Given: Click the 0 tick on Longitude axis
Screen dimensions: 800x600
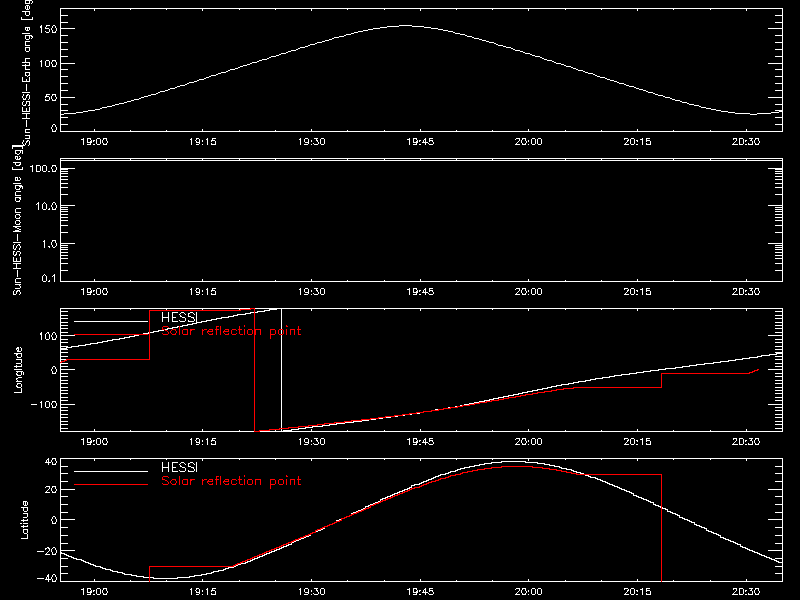Looking at the screenshot, I should [54, 370].
